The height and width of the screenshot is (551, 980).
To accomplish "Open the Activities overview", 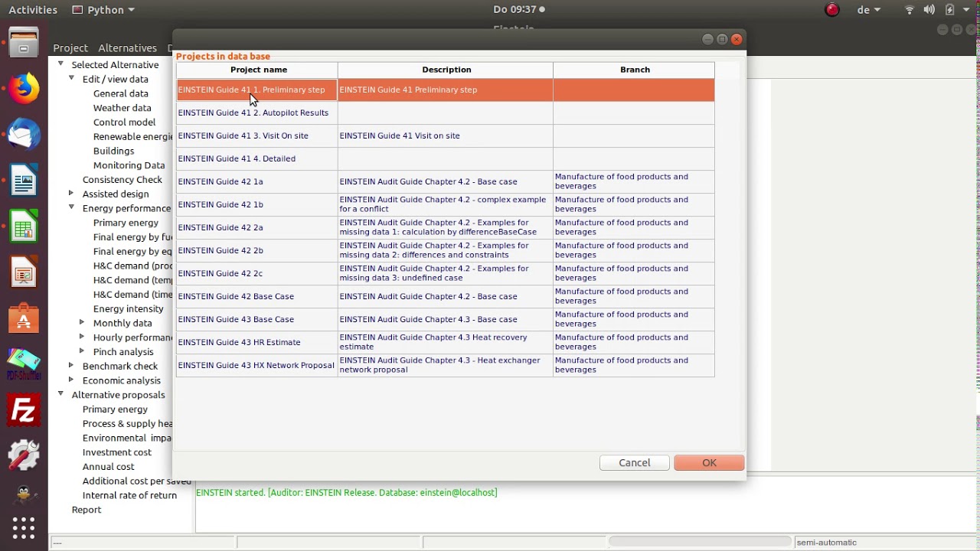I will (x=33, y=10).
